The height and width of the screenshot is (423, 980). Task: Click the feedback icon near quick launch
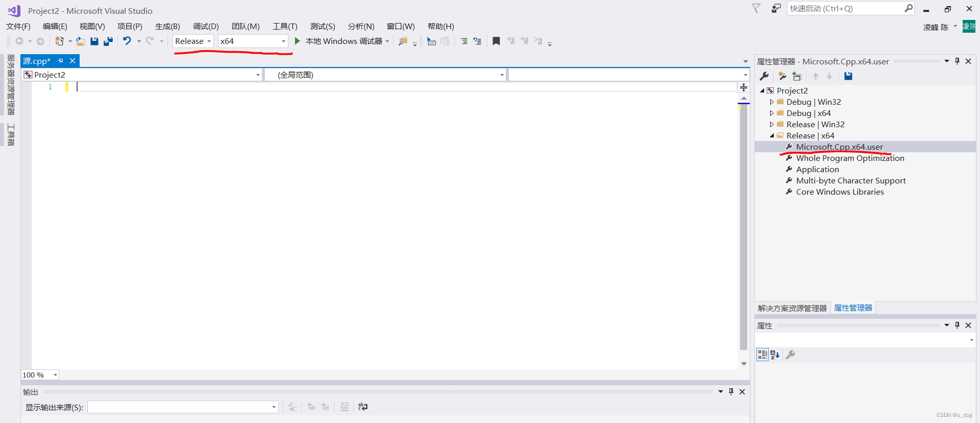(776, 8)
